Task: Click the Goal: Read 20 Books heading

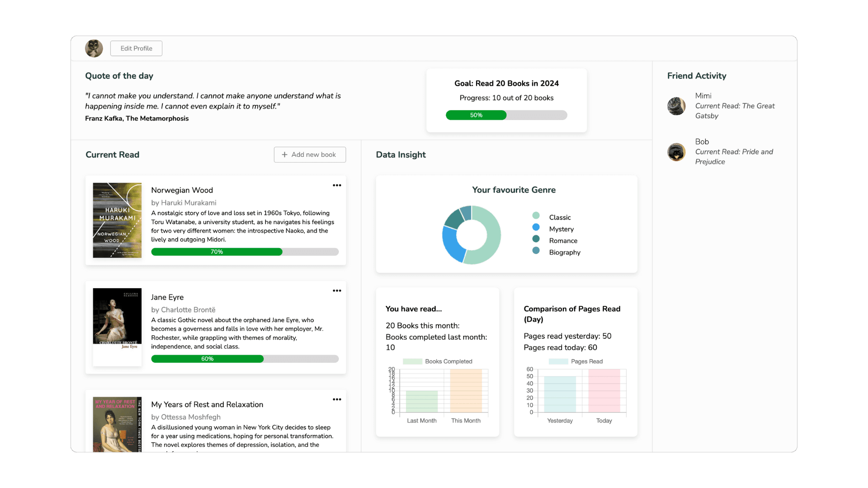Action: [x=506, y=84]
